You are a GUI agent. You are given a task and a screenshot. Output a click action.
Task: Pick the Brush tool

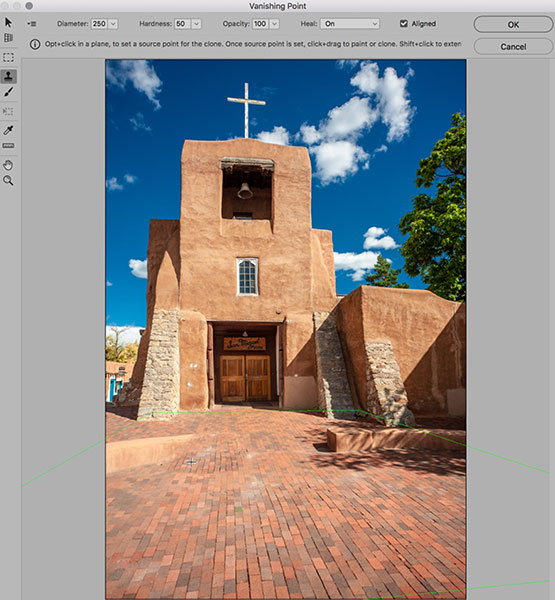tap(8, 92)
